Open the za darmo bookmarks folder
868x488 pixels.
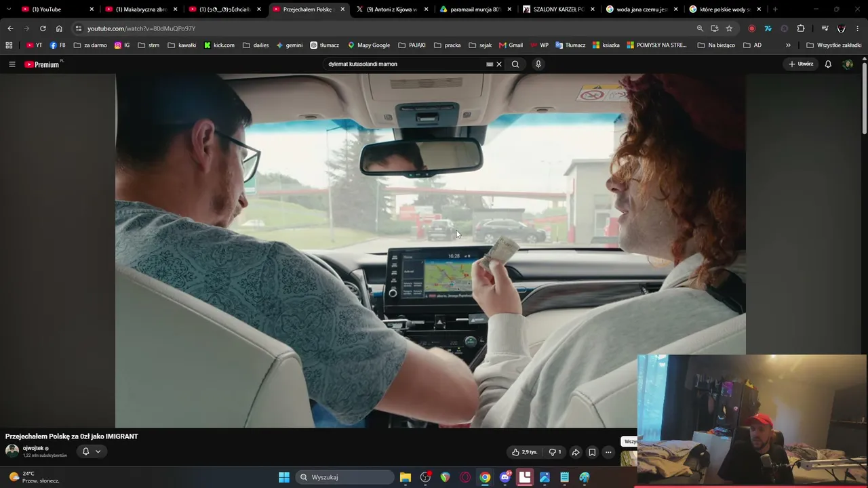click(x=90, y=45)
